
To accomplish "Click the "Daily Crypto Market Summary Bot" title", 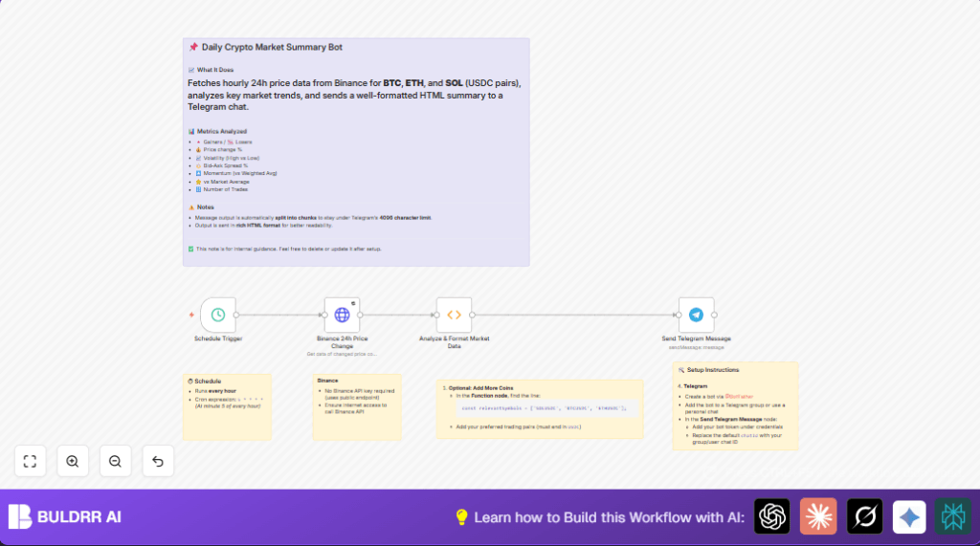I will tap(272, 47).
